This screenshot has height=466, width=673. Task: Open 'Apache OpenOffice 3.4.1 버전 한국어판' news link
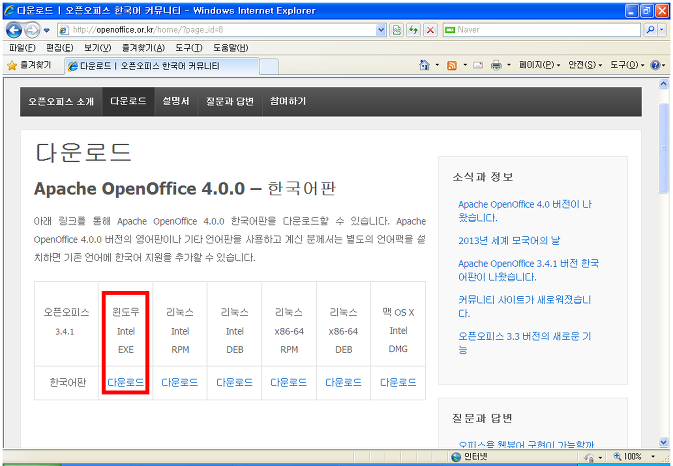pos(528,270)
